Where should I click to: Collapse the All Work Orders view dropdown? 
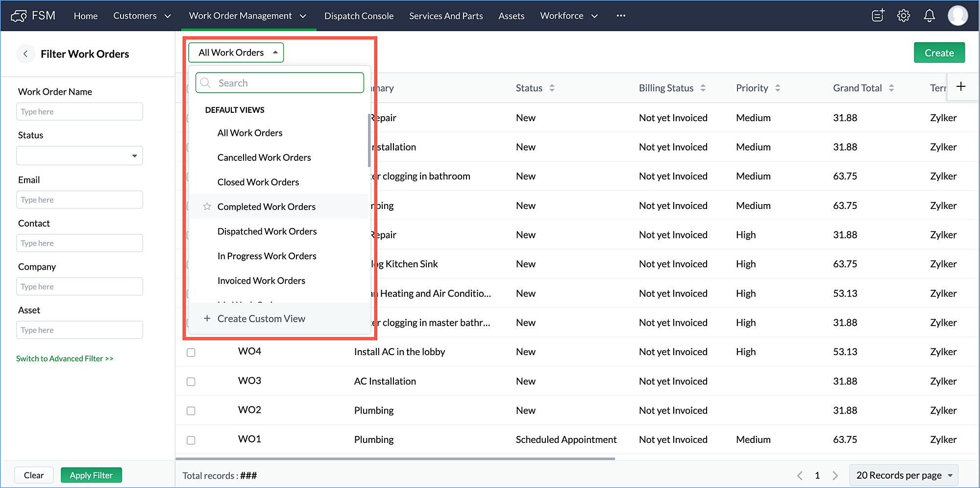[236, 52]
